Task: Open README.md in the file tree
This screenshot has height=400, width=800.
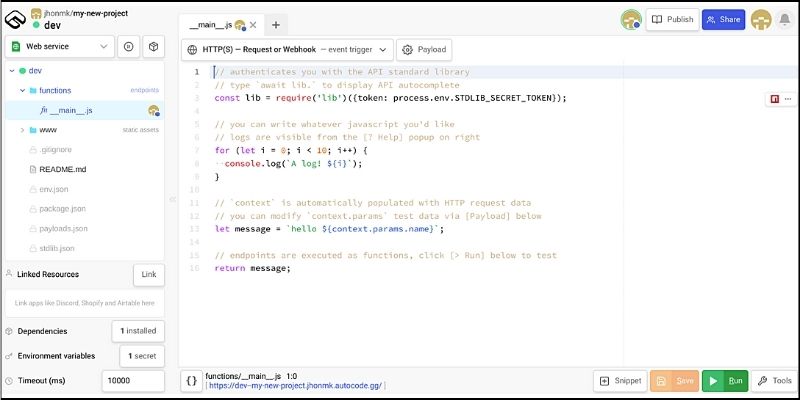Action: pyautogui.click(x=62, y=169)
